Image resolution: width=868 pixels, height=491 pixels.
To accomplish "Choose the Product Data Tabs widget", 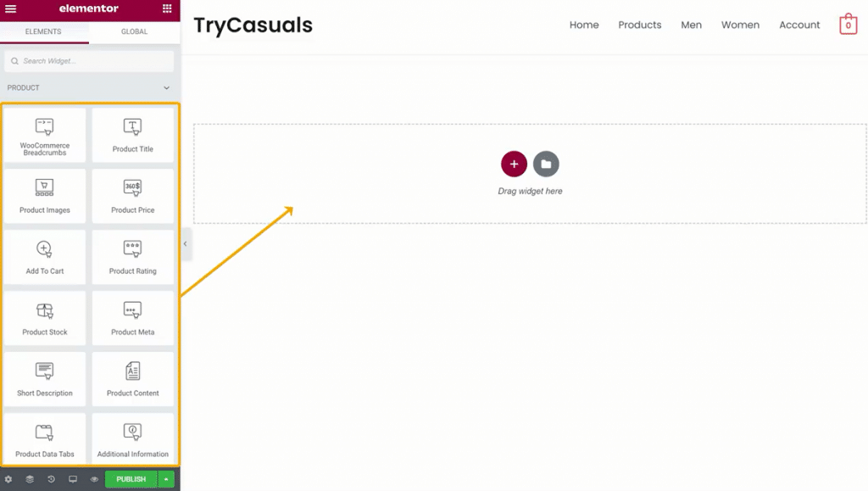I will point(45,438).
